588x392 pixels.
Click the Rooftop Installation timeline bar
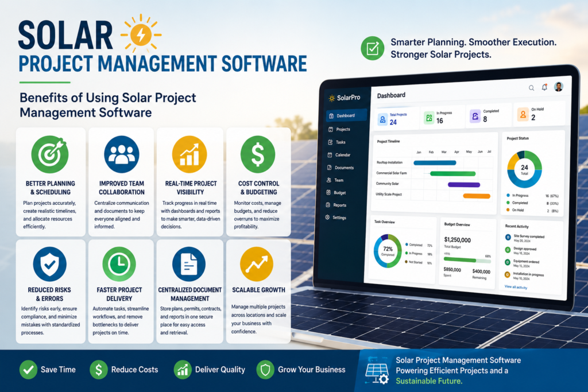[x=435, y=162]
